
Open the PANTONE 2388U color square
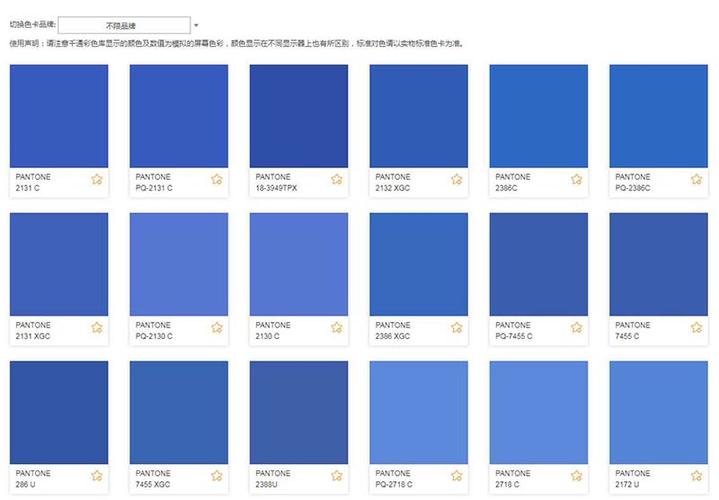pos(299,412)
